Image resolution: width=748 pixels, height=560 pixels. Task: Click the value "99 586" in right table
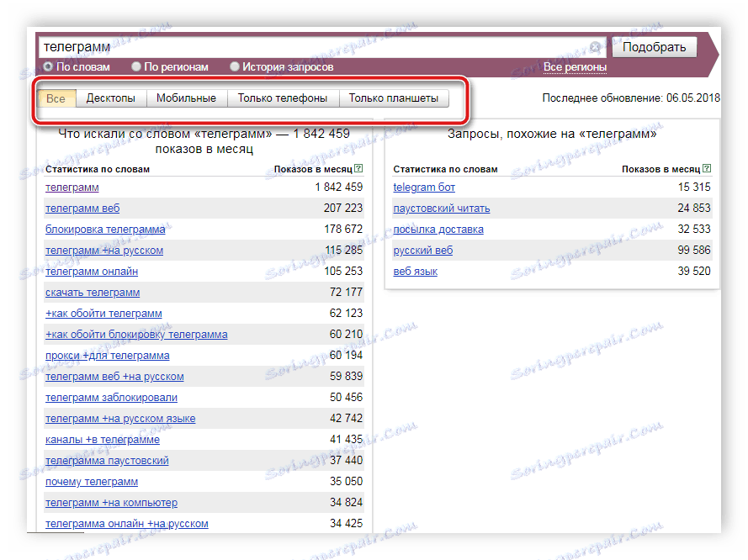pos(694,250)
